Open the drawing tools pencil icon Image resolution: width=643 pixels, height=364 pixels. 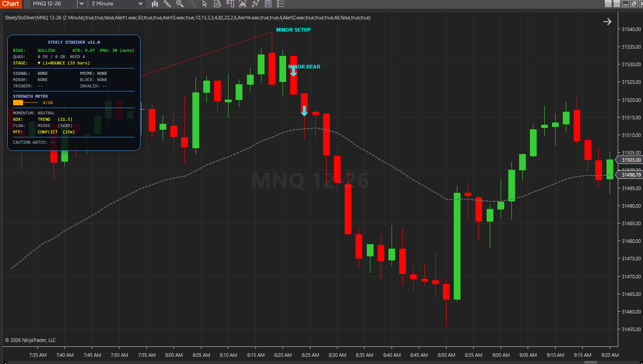167,4
